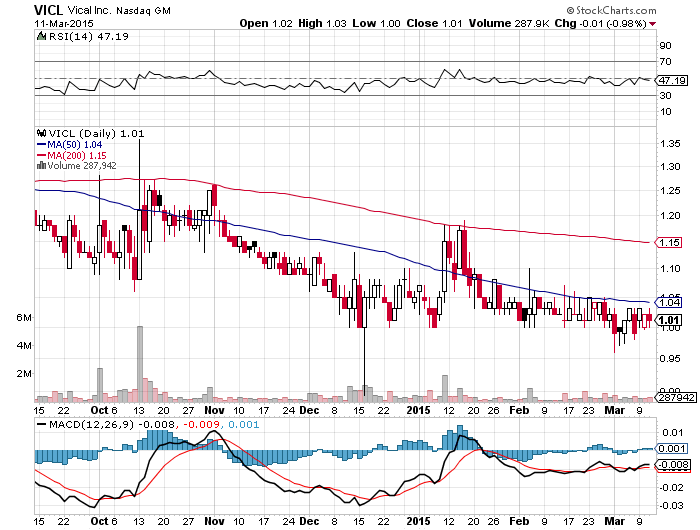Click the MACD -0.008 axis tag

pos(673,464)
